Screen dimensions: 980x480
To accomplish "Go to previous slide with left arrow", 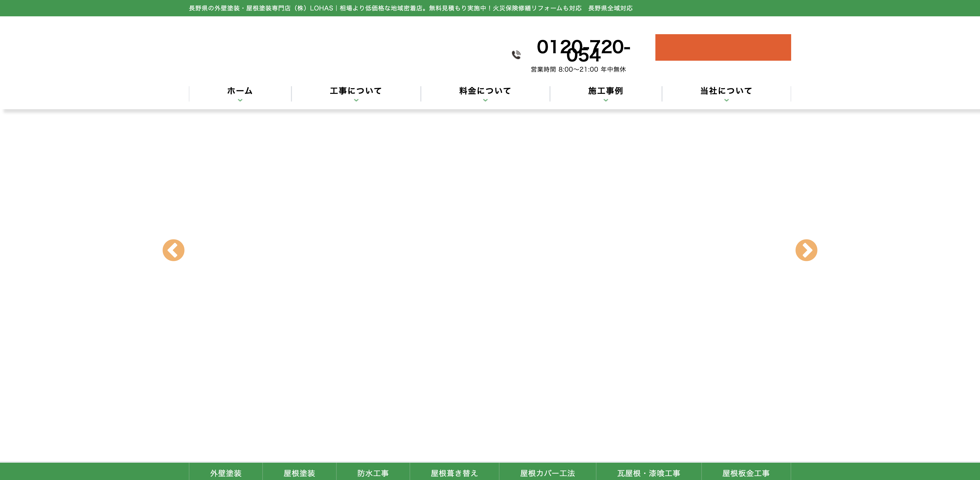I will tap(174, 250).
